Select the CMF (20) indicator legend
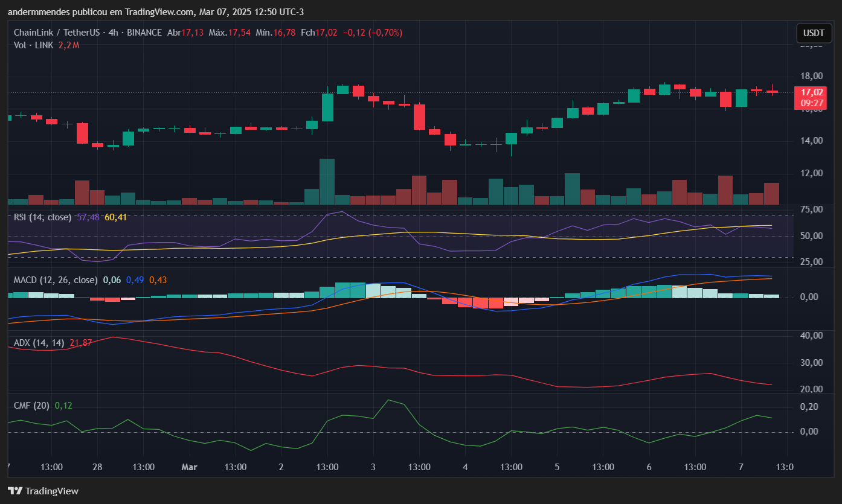Viewport: 842px width, 504px height. [31, 406]
